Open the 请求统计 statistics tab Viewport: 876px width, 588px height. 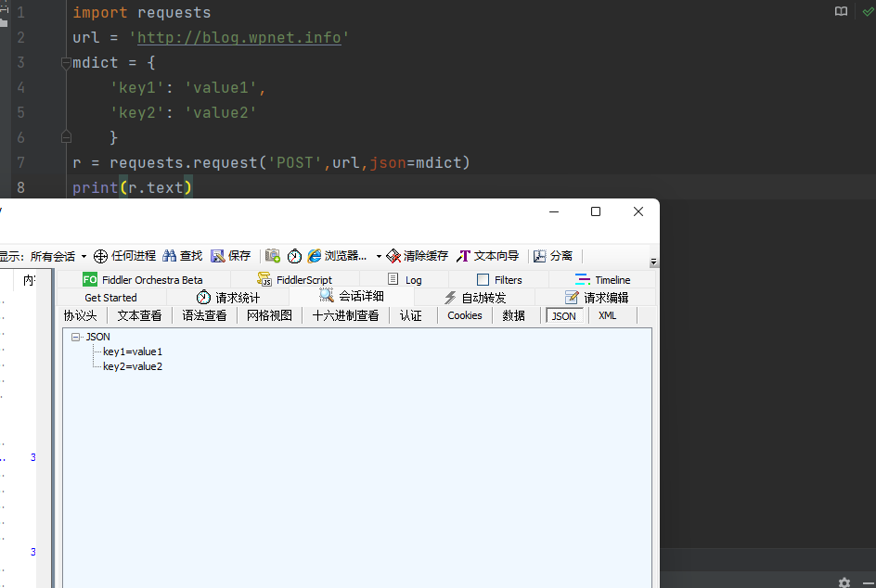(228, 298)
